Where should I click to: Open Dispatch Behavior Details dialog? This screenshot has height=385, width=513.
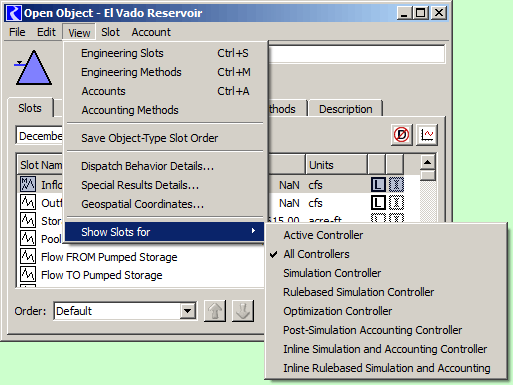pyautogui.click(x=165, y=166)
